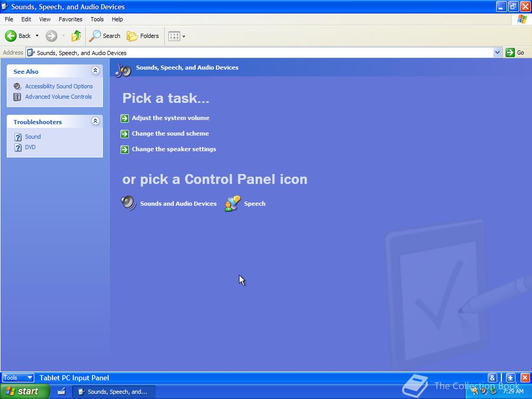
Task: Click the grayed Forward arrow button
Action: coord(51,36)
